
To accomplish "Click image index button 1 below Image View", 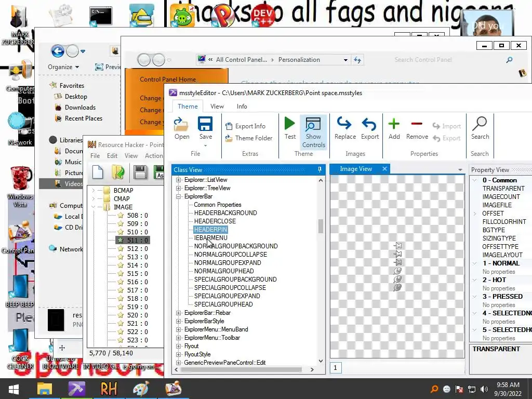I will (x=335, y=368).
